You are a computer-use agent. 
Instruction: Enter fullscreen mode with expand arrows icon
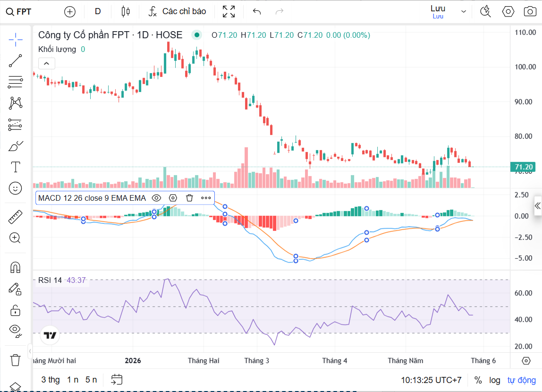[229, 12]
